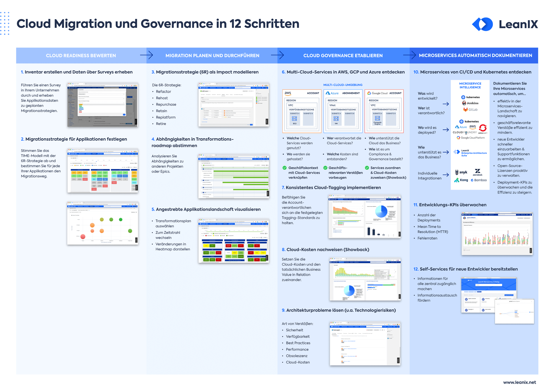Open the cloud tagging dashboard screenshot in step 7

pyautogui.click(x=364, y=216)
